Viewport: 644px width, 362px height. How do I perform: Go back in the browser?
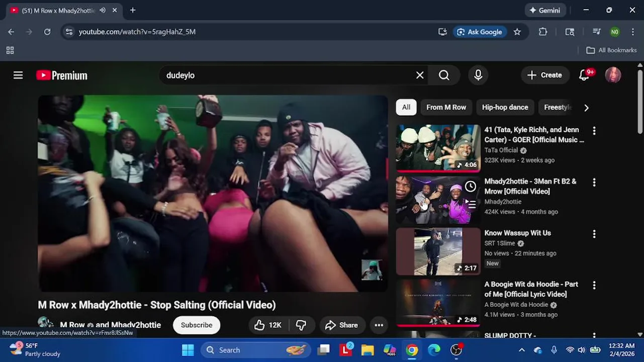[x=11, y=32]
